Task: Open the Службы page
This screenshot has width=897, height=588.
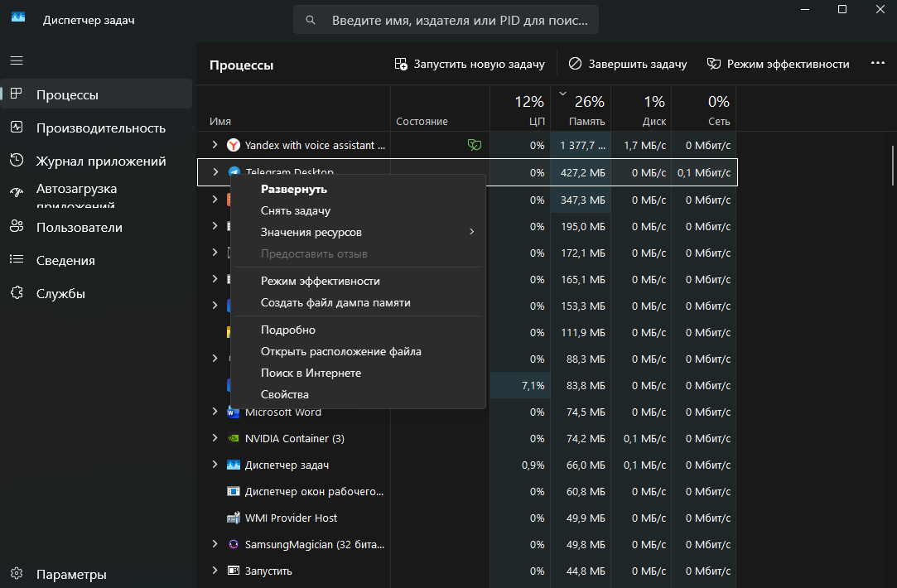Action: (x=96, y=293)
